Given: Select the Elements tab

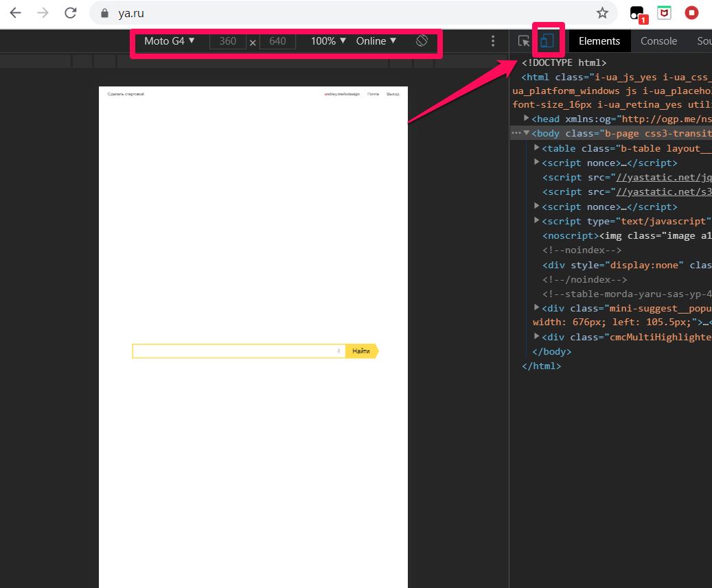Looking at the screenshot, I should (599, 41).
